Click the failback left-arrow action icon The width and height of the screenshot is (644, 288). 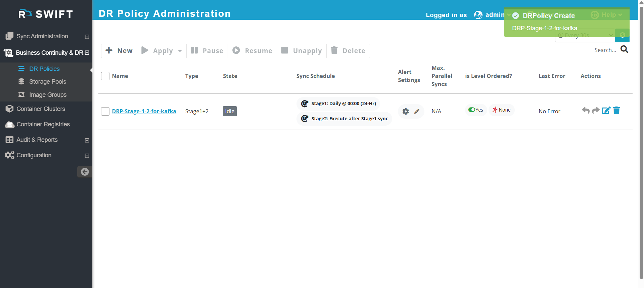coord(586,110)
